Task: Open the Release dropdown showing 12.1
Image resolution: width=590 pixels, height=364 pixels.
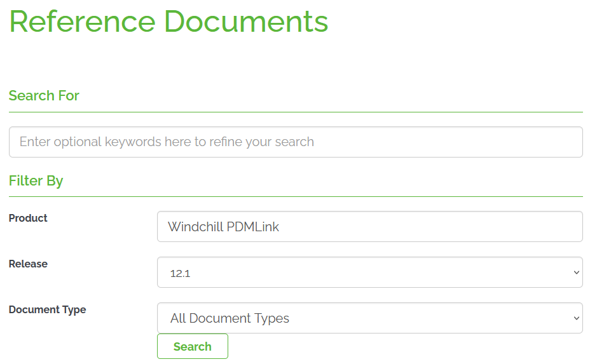Action: [x=370, y=273]
